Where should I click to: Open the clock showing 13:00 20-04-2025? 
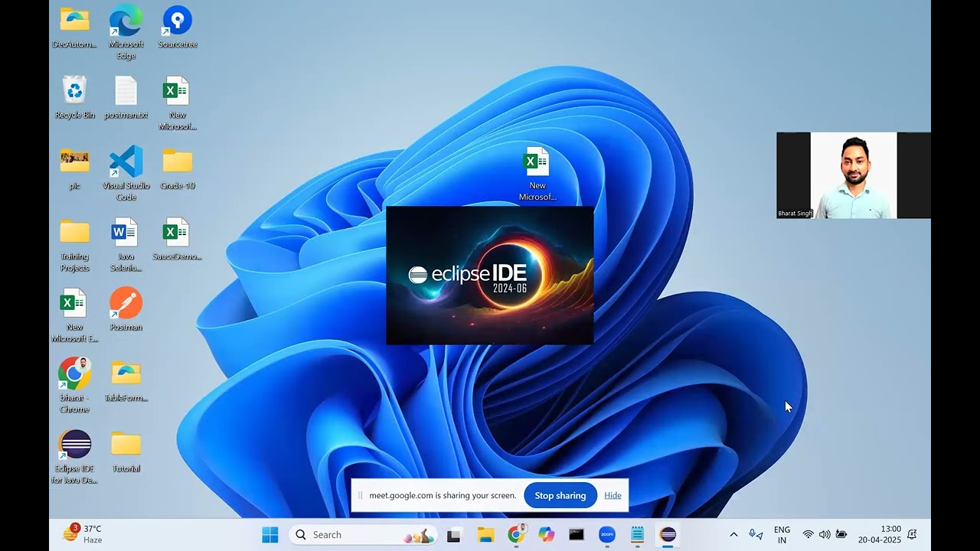(x=880, y=534)
